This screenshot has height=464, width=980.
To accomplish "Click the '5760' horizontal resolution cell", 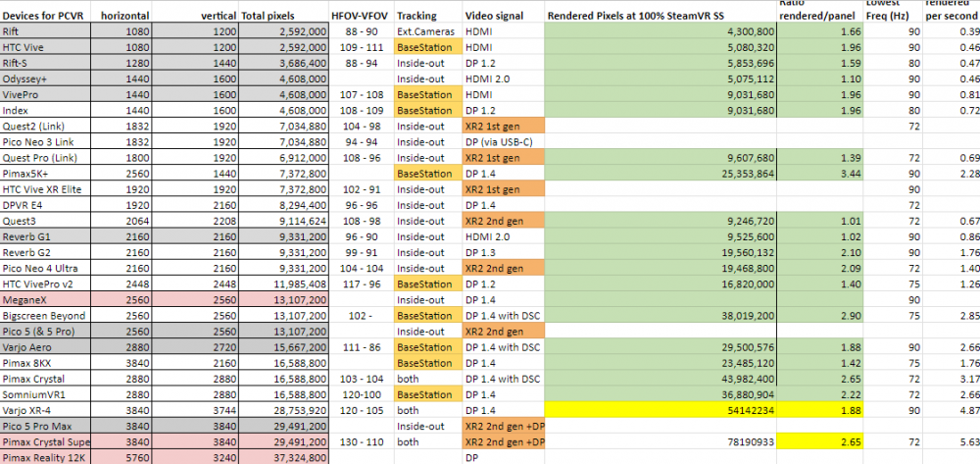I will (x=121, y=458).
